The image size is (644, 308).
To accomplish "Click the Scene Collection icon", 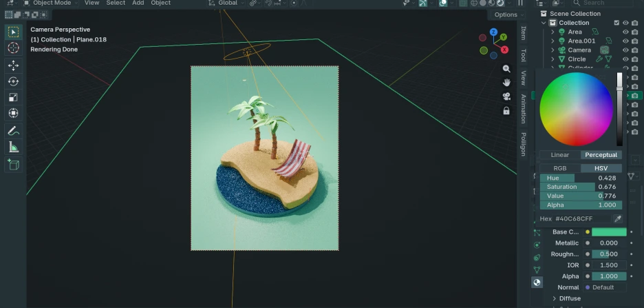I will click(x=544, y=14).
